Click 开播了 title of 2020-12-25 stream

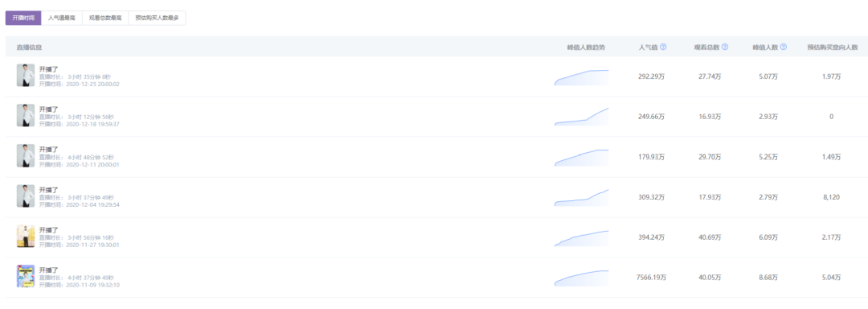tap(48, 69)
